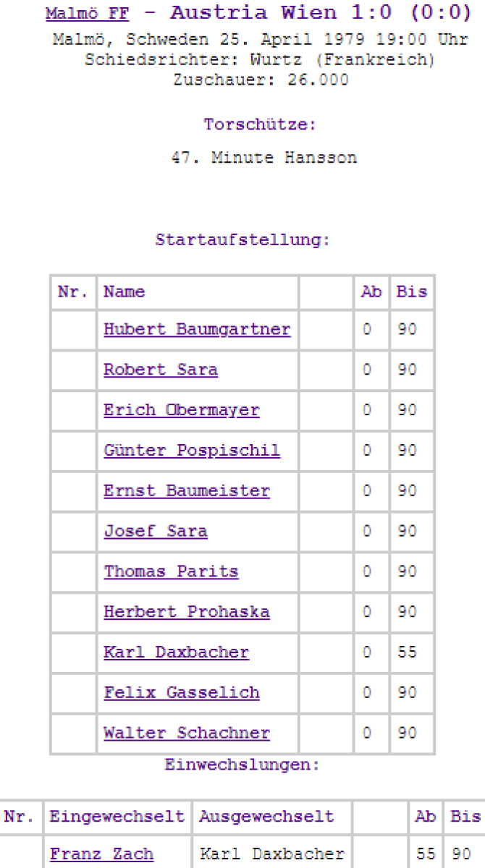
Task: Go to Thomas Parits' page
Action: pos(171,571)
